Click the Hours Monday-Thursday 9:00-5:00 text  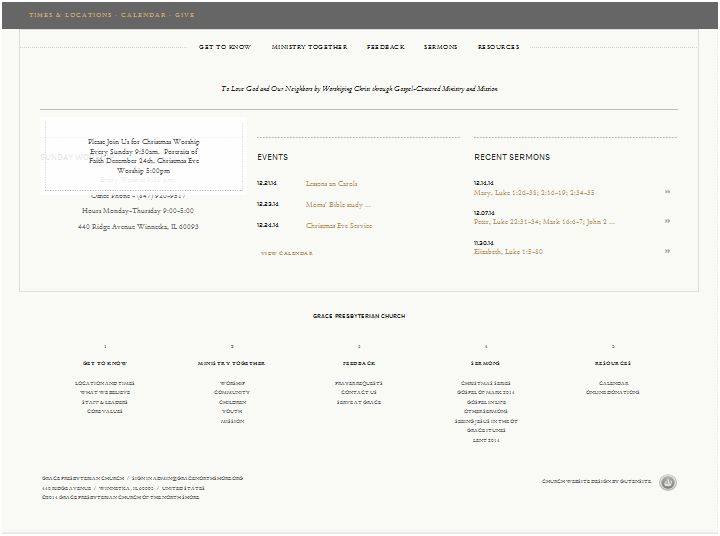click(138, 210)
